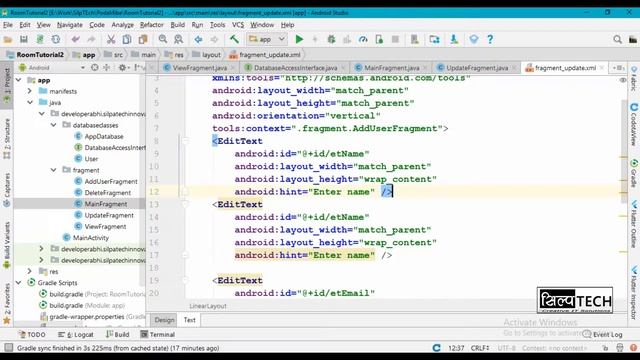Select MainActivity in project tree
The image size is (640, 360).
(x=90, y=238)
